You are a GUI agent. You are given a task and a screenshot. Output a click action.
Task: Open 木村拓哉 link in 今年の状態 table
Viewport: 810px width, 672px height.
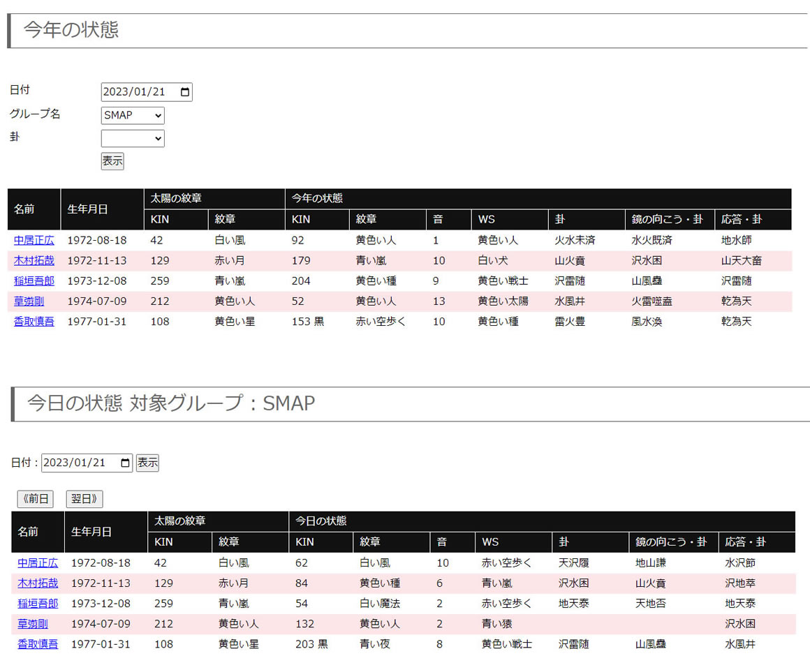tap(34, 260)
